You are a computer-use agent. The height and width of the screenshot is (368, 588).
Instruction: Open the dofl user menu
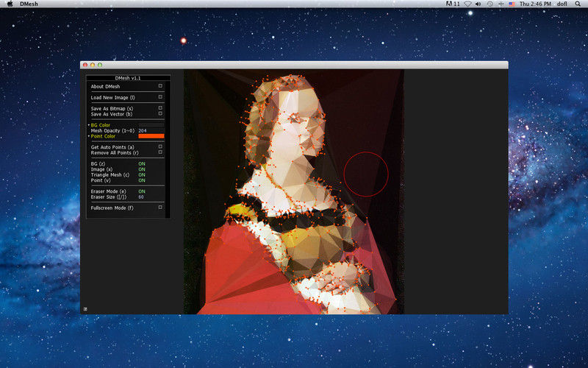click(x=562, y=4)
